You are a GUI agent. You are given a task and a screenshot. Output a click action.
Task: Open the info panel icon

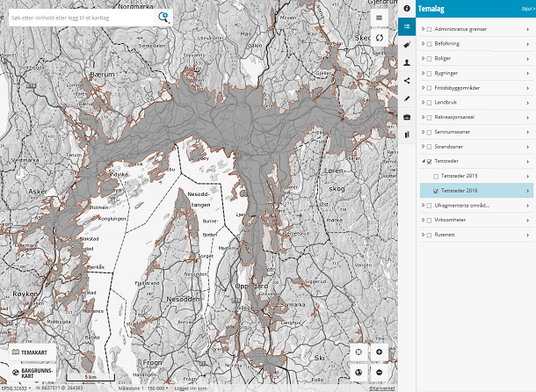(x=407, y=8)
